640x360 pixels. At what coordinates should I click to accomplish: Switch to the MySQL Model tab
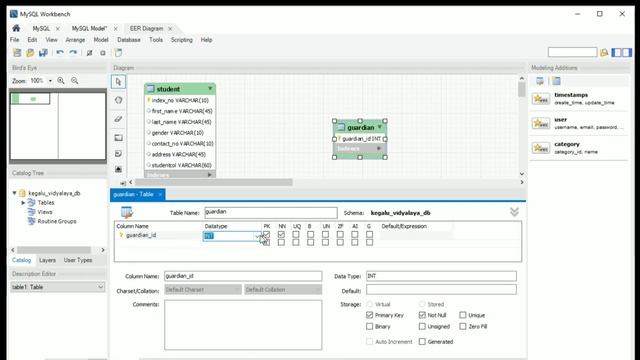pyautogui.click(x=89, y=28)
